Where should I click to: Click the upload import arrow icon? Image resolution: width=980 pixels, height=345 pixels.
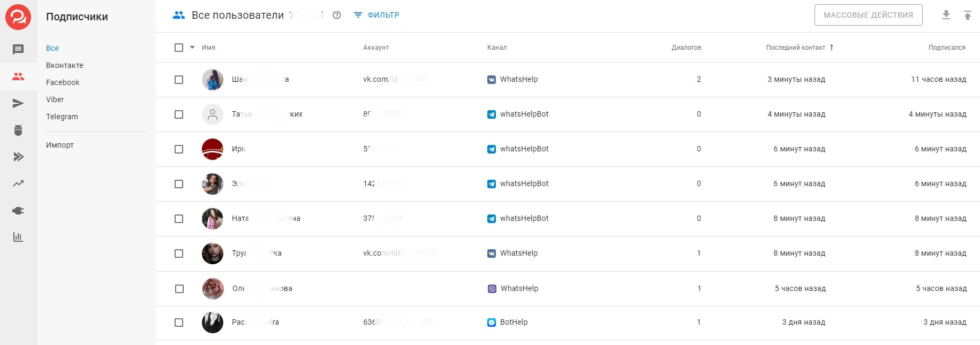coord(967,15)
